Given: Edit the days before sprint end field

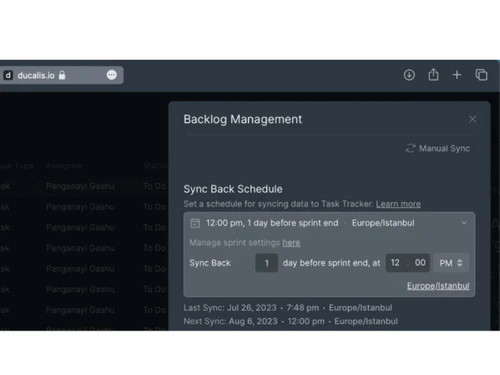Looking at the screenshot, I should [267, 263].
